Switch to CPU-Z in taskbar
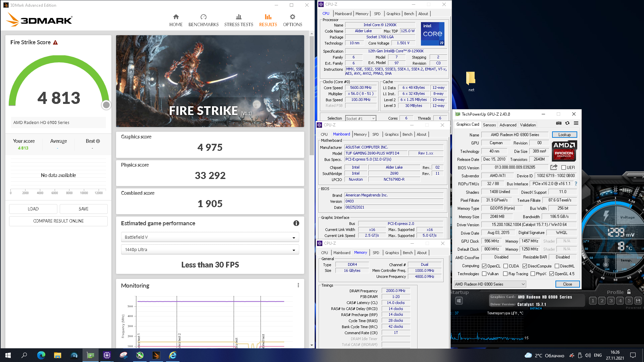Screen dimensions: 644x362 [107, 355]
